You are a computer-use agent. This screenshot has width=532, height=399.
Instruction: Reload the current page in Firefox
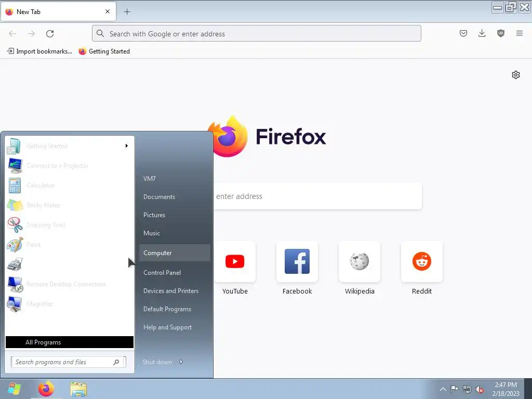pyautogui.click(x=50, y=34)
